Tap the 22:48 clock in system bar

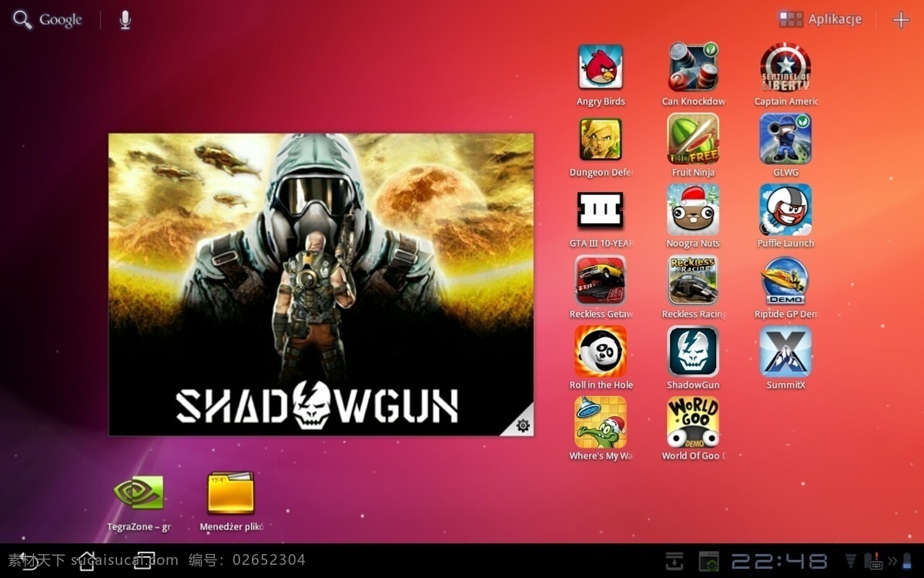pyautogui.click(x=779, y=561)
